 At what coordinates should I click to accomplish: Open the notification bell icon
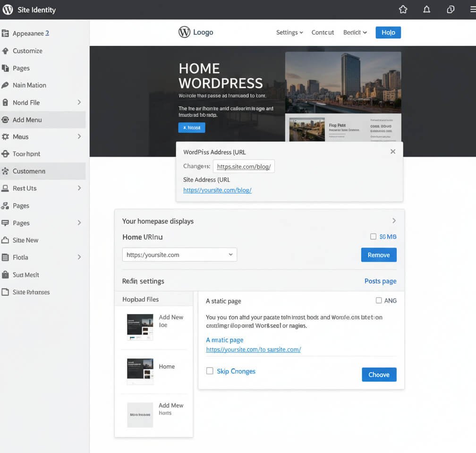pos(426,9)
